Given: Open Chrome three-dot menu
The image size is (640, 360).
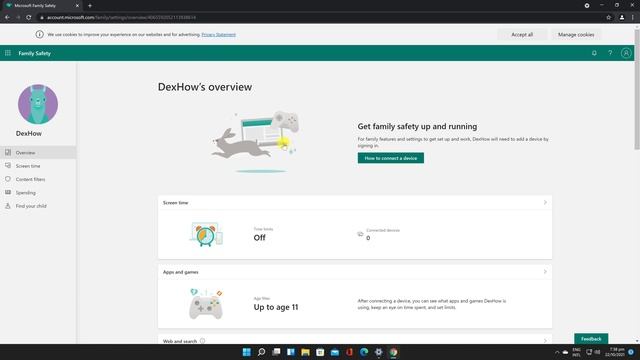Looking at the screenshot, I should (x=633, y=18).
